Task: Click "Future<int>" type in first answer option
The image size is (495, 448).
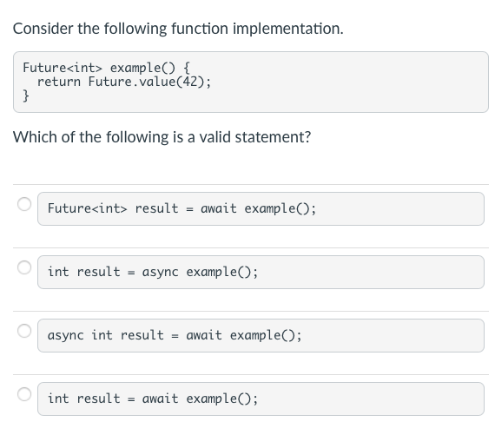Action: click(x=88, y=208)
